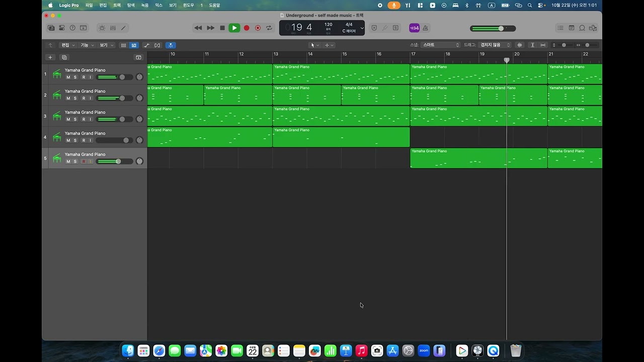This screenshot has height=362, width=644.
Task: Start recording with the Record button
Action: [x=247, y=28]
